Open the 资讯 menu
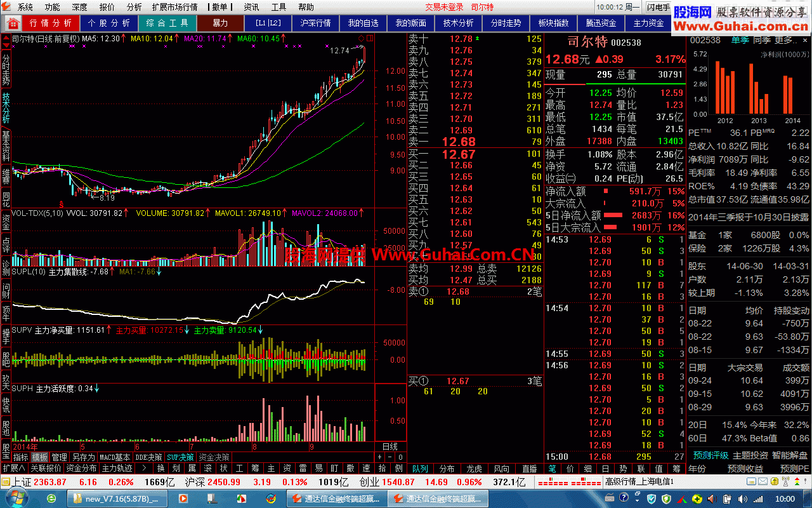The image size is (812, 508). pos(251,7)
